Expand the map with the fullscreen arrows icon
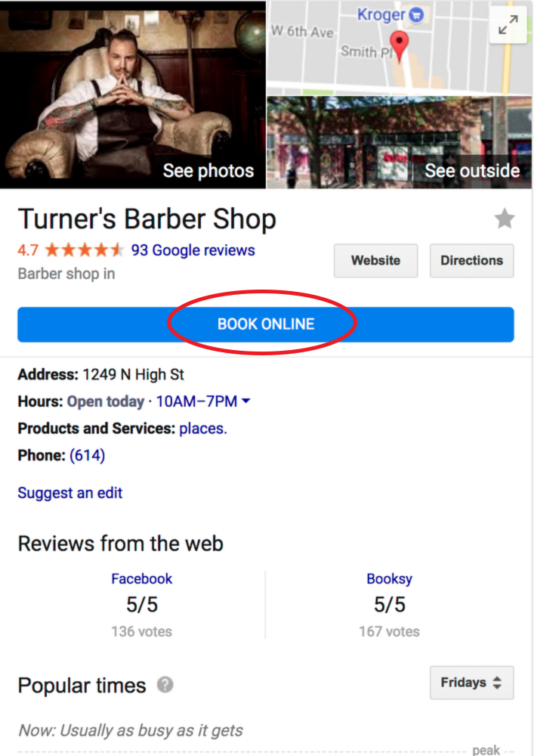 click(x=508, y=25)
